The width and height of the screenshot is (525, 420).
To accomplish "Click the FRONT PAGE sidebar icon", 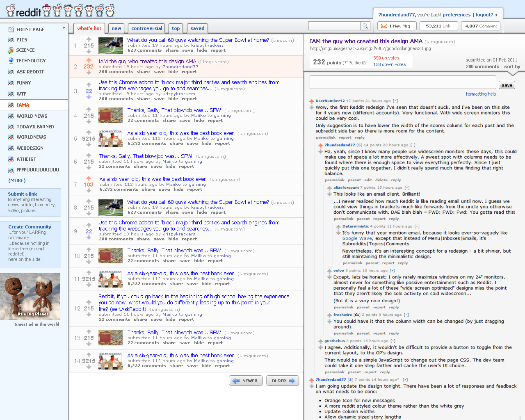I will (11, 30).
